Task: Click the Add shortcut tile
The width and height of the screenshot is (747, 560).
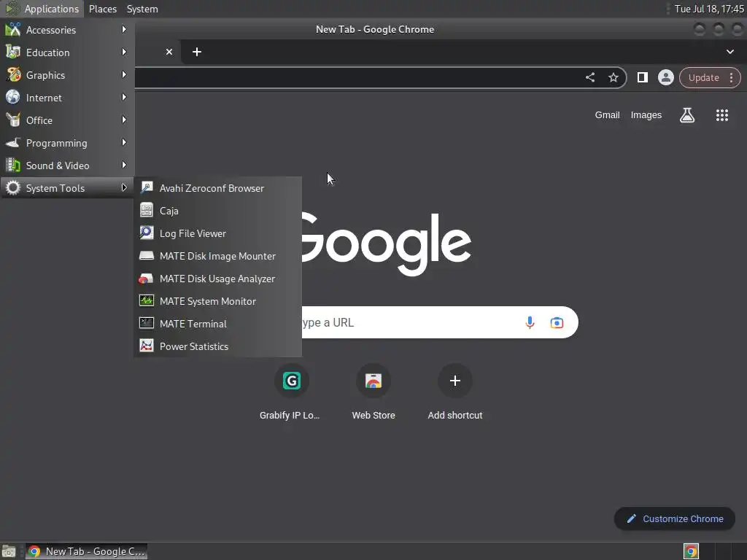Action: [455, 392]
